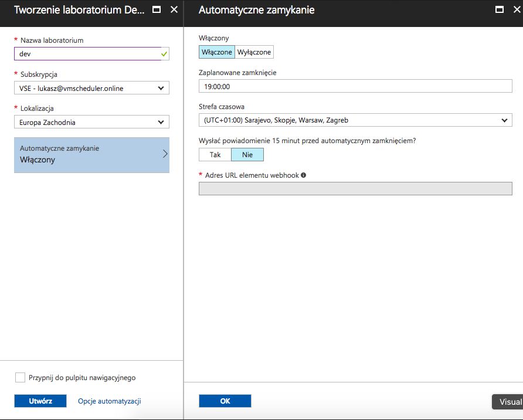Click the webhook URL info icon

pos(303,175)
